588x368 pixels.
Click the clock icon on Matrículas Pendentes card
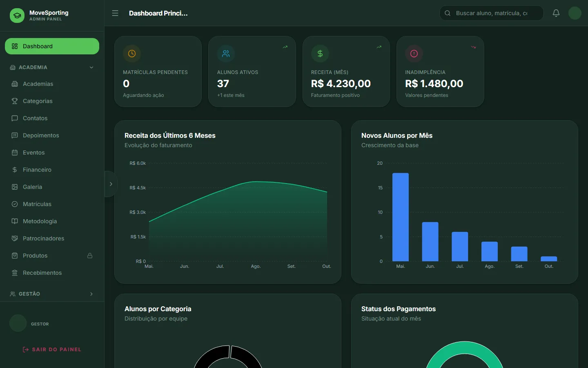click(132, 54)
